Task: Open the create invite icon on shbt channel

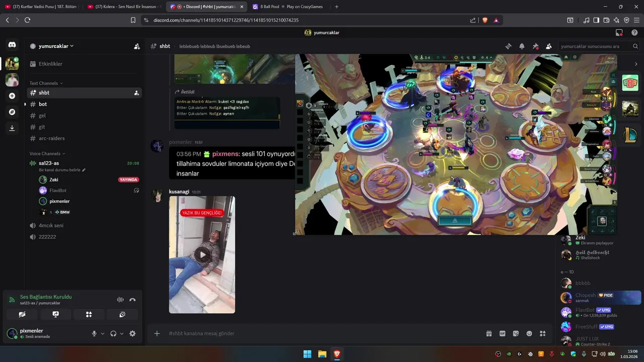Action: click(136, 93)
